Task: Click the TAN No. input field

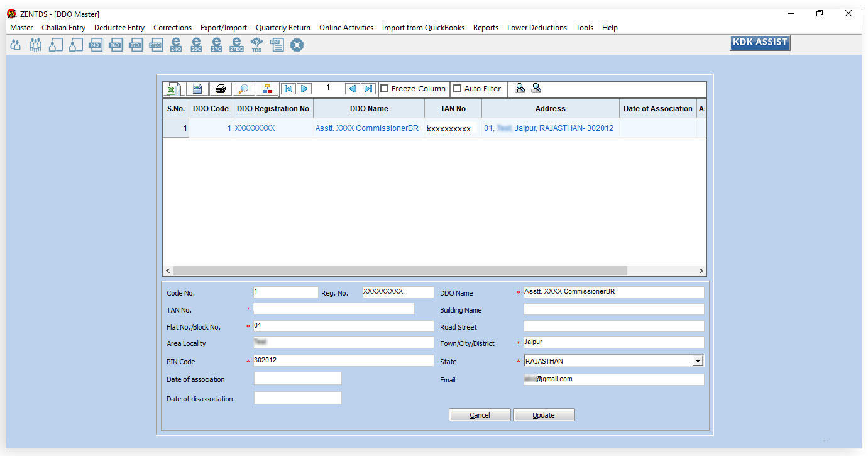Action: tap(334, 309)
